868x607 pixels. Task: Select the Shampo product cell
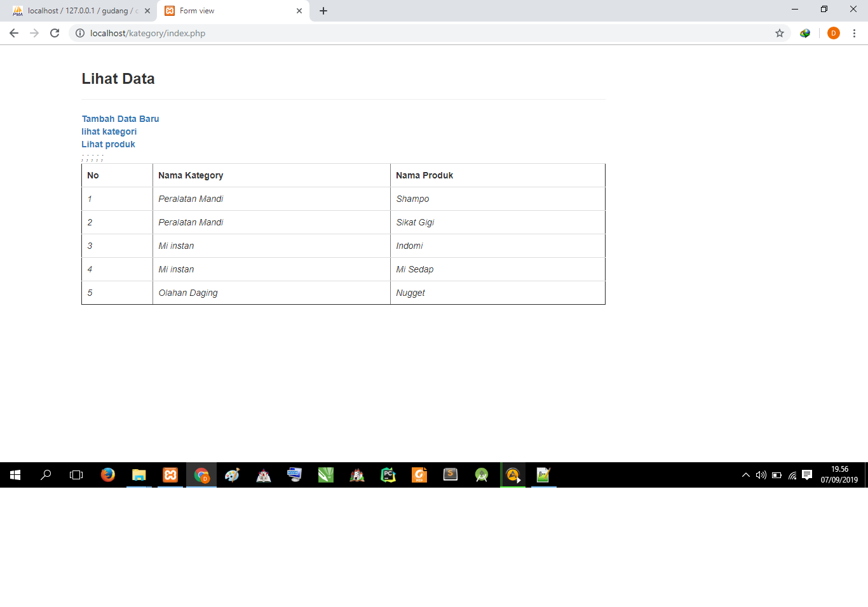coord(498,199)
